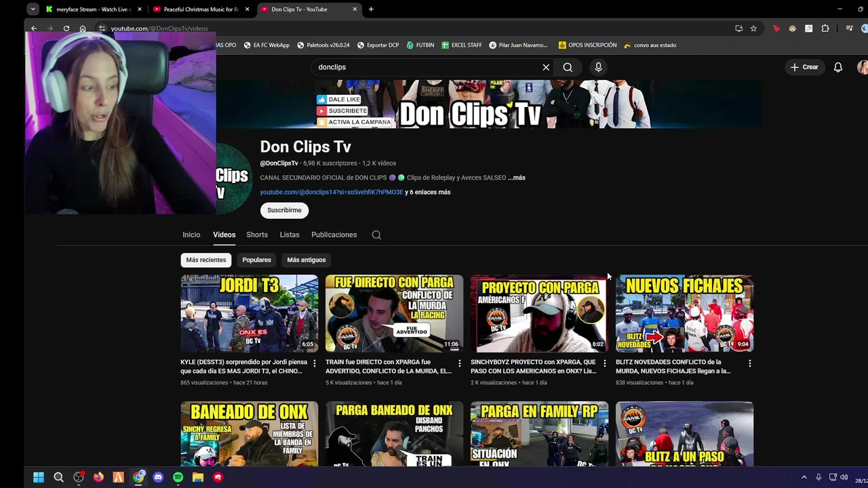Reload the page

66,28
